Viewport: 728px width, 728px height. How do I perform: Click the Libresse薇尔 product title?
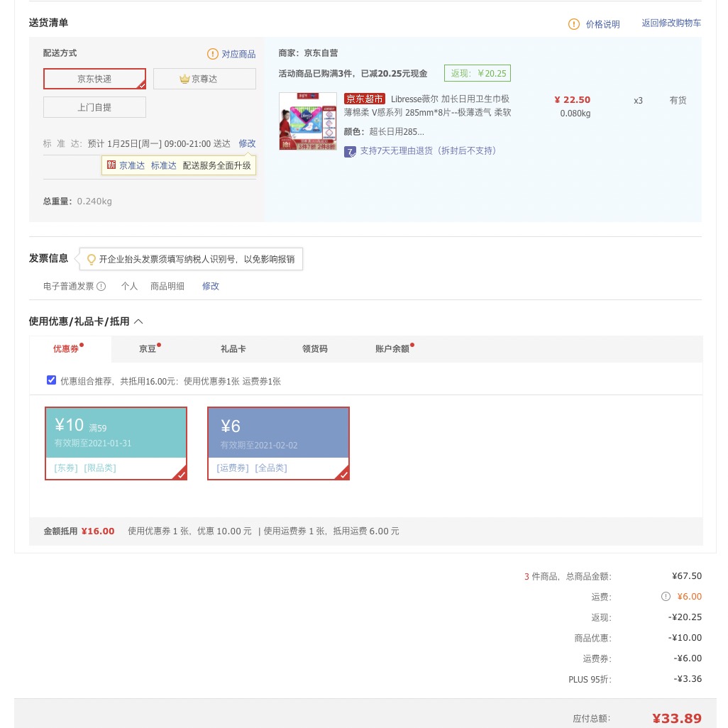point(427,106)
